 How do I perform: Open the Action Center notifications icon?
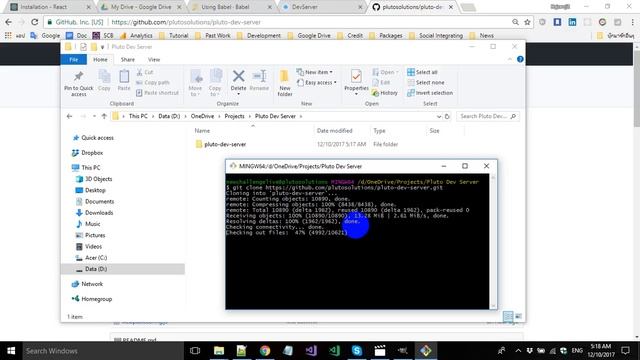tap(625, 351)
